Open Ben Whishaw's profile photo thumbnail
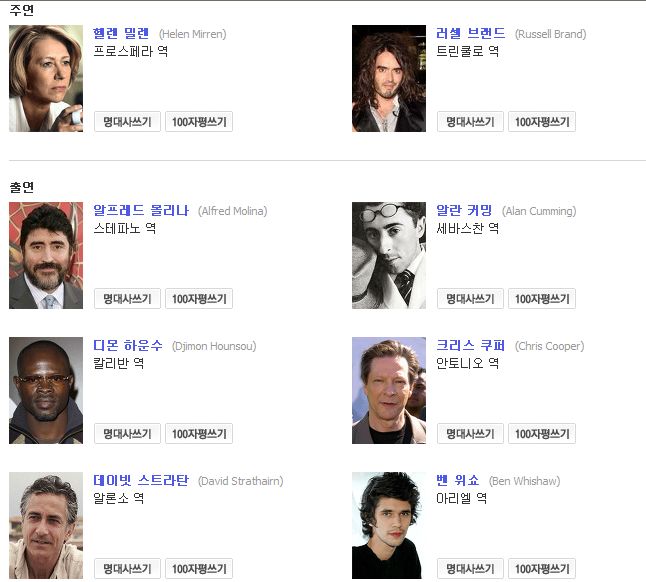 (x=389, y=526)
